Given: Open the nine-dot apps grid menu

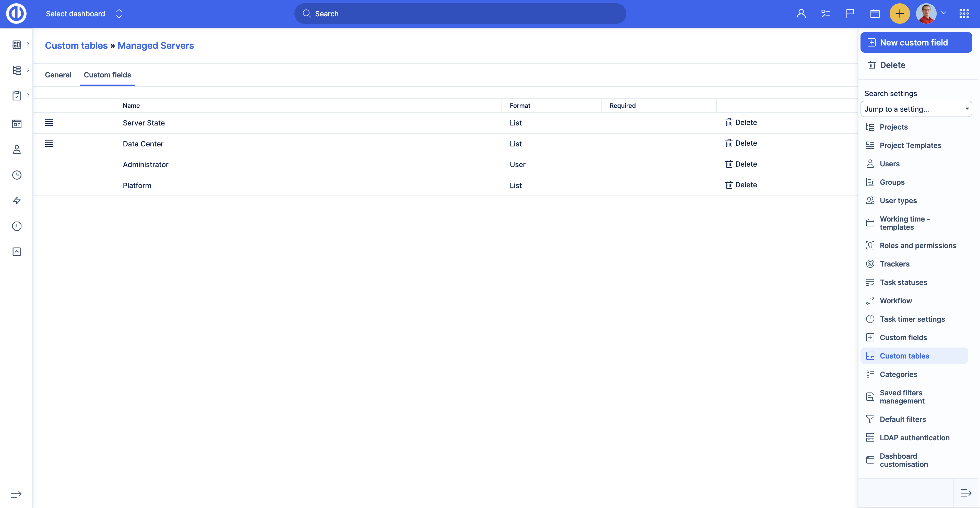Looking at the screenshot, I should click(964, 14).
